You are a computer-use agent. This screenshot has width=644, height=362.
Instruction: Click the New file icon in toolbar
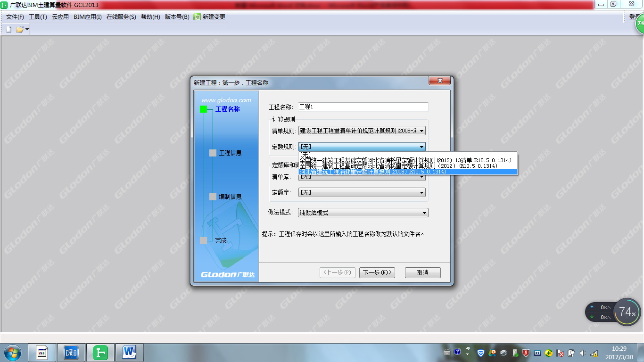[x=8, y=29]
